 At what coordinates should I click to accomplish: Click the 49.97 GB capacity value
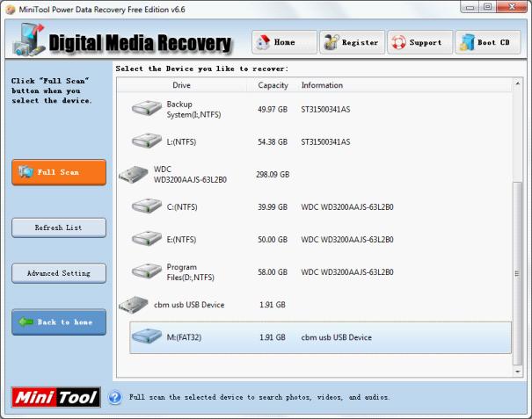pos(273,109)
